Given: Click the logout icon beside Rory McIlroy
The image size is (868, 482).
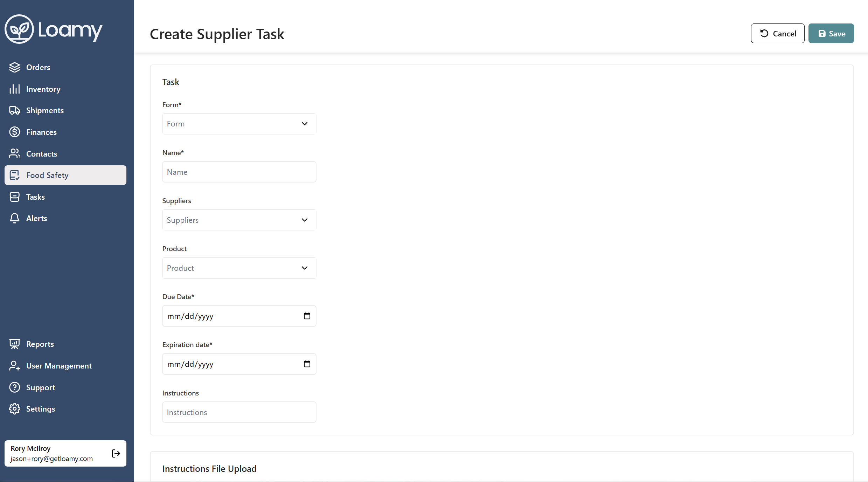Looking at the screenshot, I should pyautogui.click(x=116, y=453).
